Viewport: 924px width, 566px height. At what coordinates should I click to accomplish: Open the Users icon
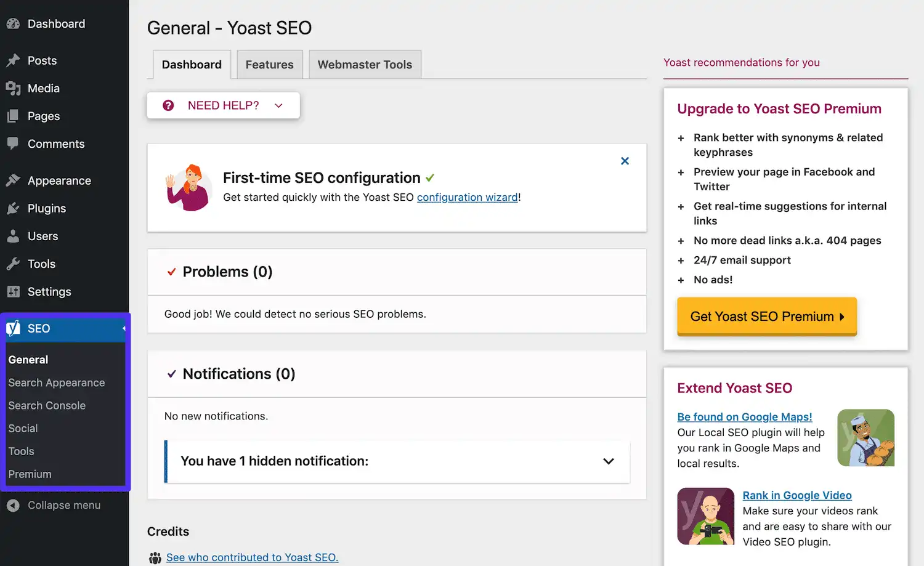pos(14,236)
